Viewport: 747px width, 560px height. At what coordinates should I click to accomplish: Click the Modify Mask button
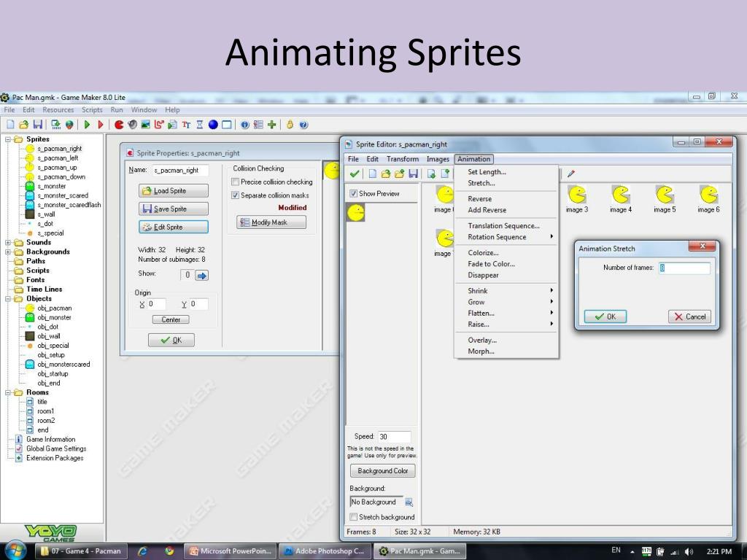click(x=271, y=222)
